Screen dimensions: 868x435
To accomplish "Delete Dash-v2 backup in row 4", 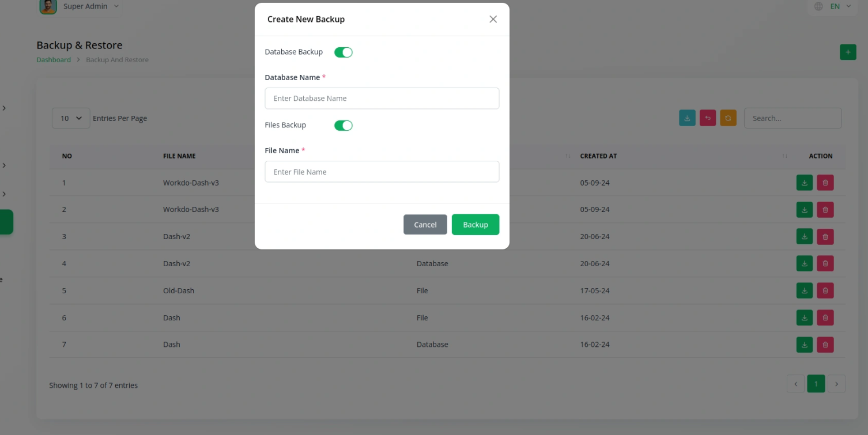I will 825,264.
